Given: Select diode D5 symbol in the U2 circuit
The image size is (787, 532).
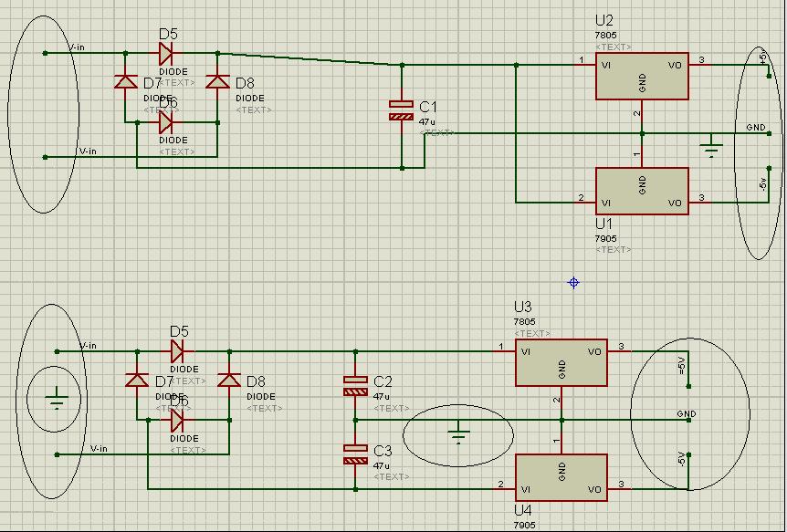Looking at the screenshot, I should (x=166, y=53).
